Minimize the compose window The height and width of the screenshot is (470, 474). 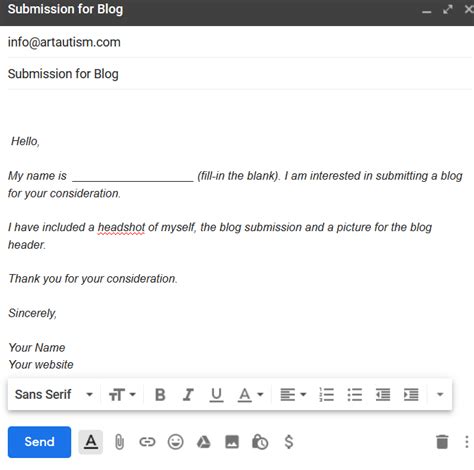(426, 11)
